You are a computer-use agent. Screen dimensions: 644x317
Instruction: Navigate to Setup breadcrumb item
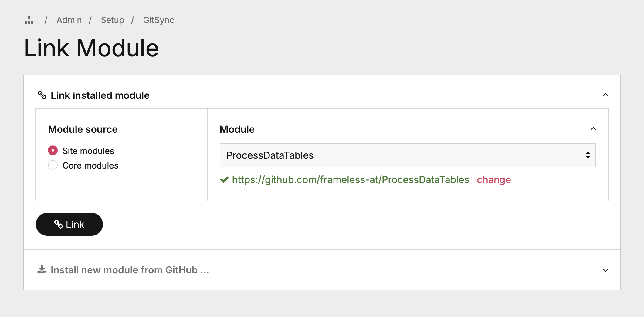point(112,20)
